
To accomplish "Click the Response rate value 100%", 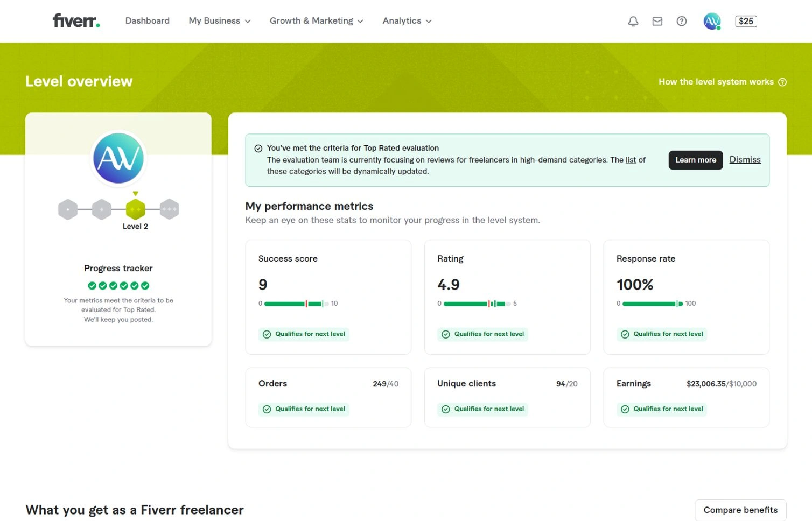I will coord(635,285).
